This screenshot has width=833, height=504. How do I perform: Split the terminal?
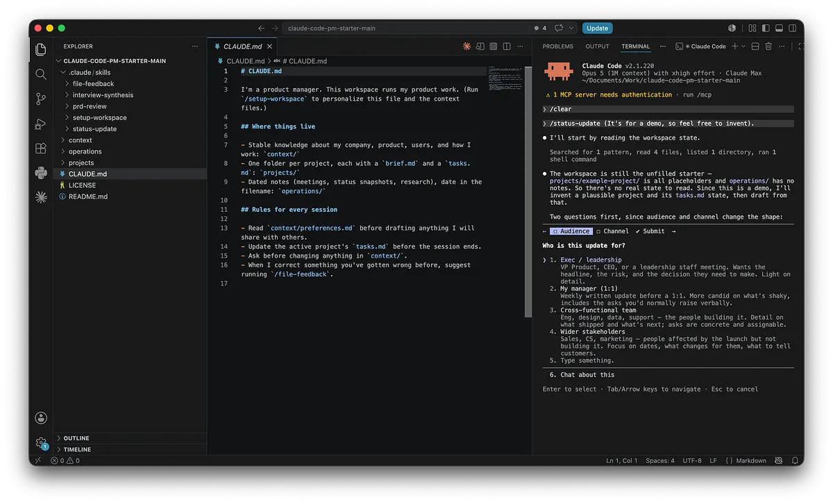coord(755,47)
